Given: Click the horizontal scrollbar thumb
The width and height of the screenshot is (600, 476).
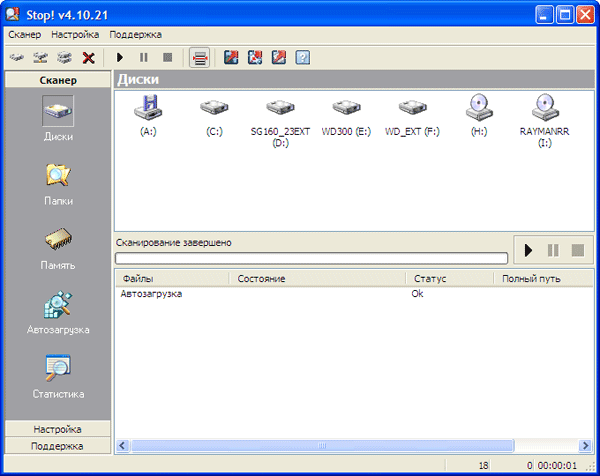Looking at the screenshot, I should pyautogui.click(x=322, y=445).
